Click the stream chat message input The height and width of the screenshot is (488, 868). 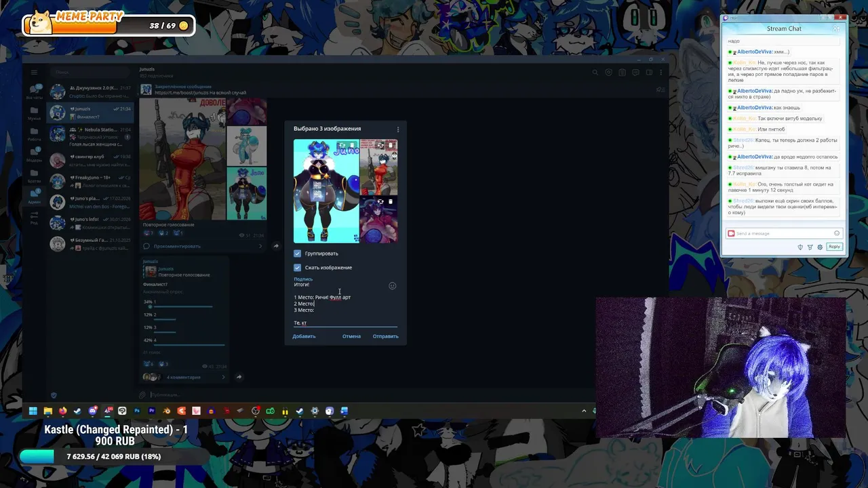pyautogui.click(x=783, y=233)
